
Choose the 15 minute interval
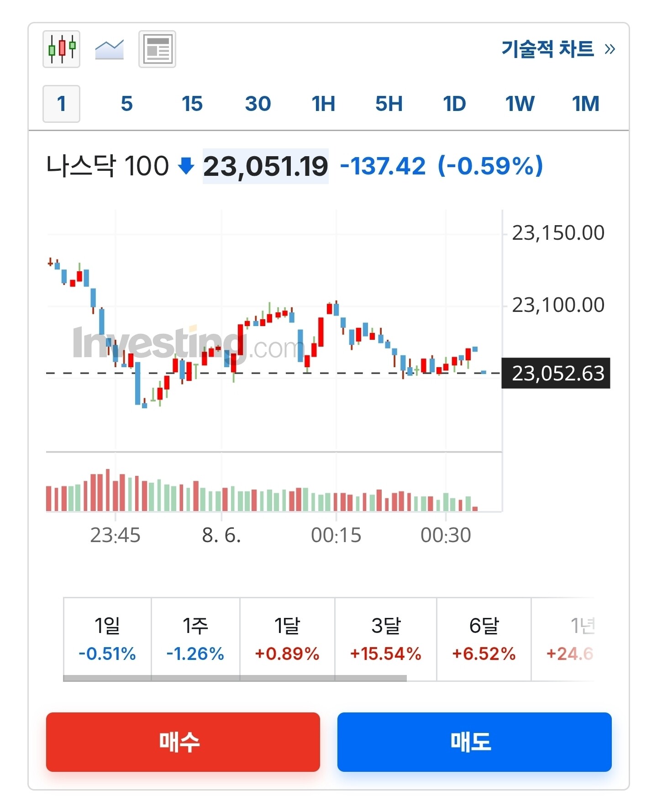click(192, 104)
